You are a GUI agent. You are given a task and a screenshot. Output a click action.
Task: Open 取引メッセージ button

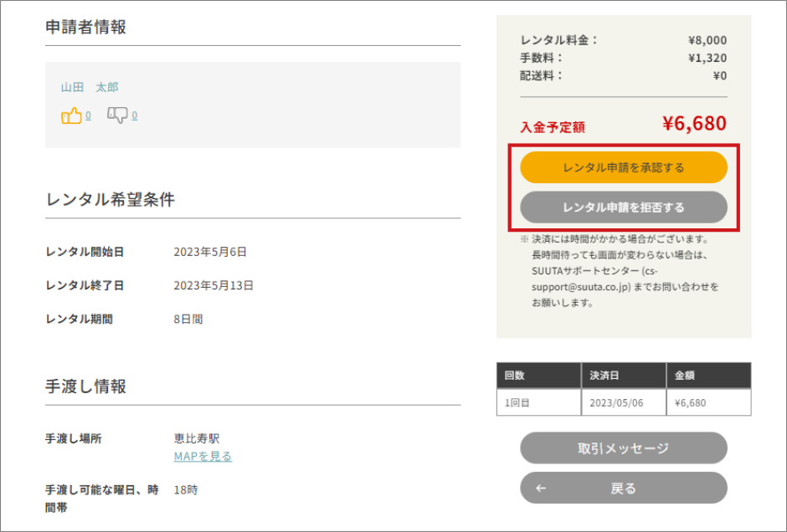click(x=624, y=448)
